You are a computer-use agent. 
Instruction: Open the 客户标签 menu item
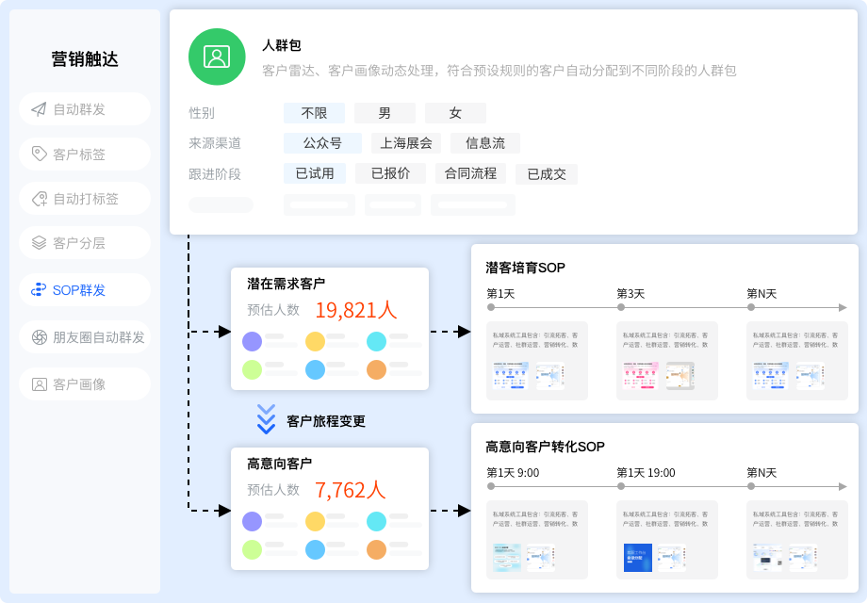pos(85,154)
